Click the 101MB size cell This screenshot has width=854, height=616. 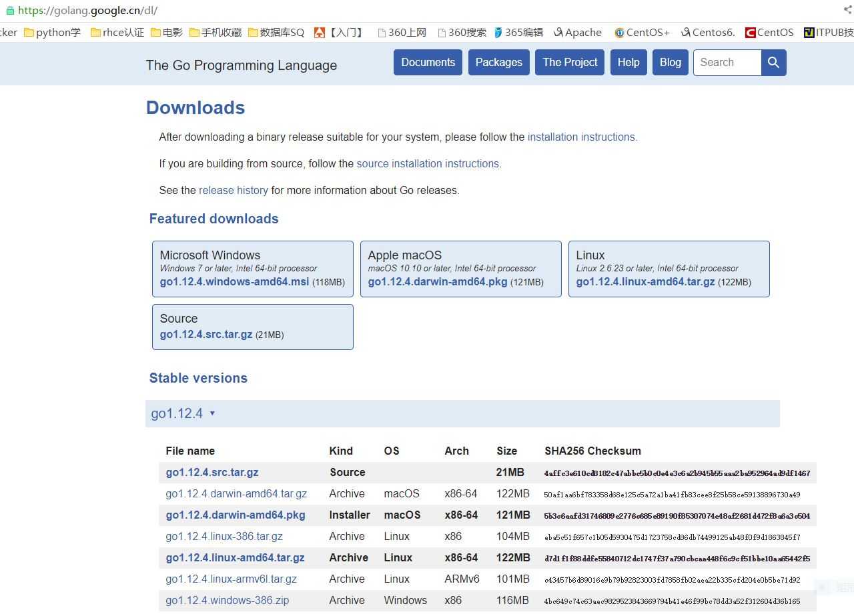click(513, 579)
